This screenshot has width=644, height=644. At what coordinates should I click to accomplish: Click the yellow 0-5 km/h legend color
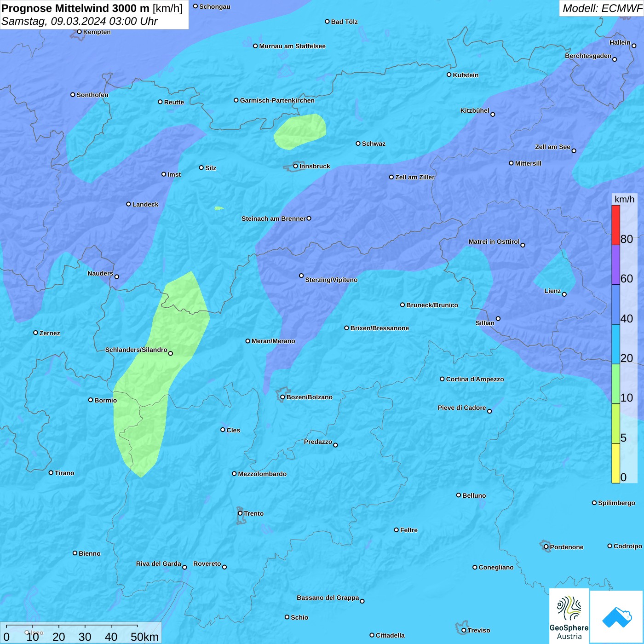[x=615, y=463]
